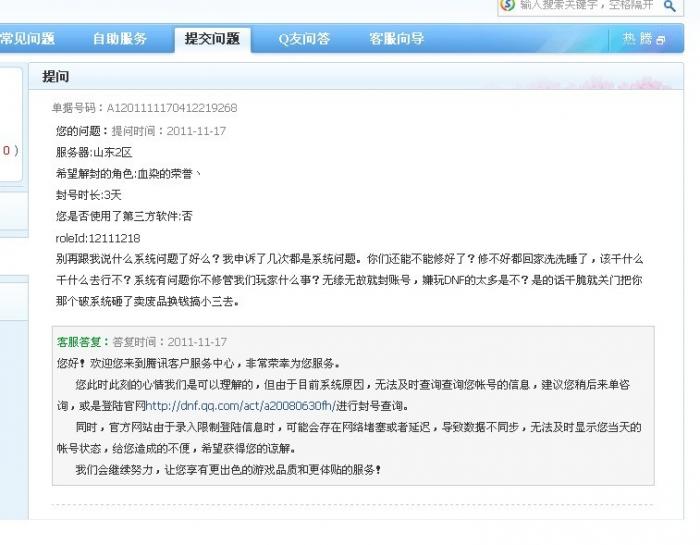Open the 客服向导 tab
The image size is (700, 545).
click(396, 39)
